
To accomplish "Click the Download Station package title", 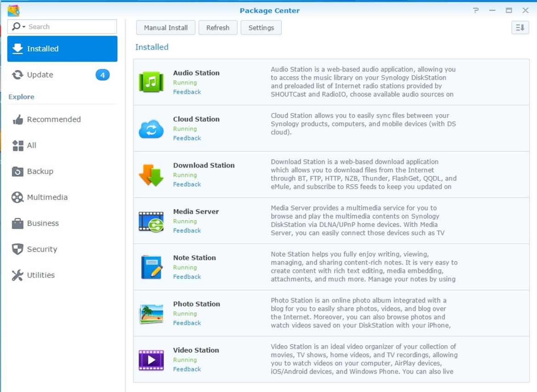I will pyautogui.click(x=204, y=165).
